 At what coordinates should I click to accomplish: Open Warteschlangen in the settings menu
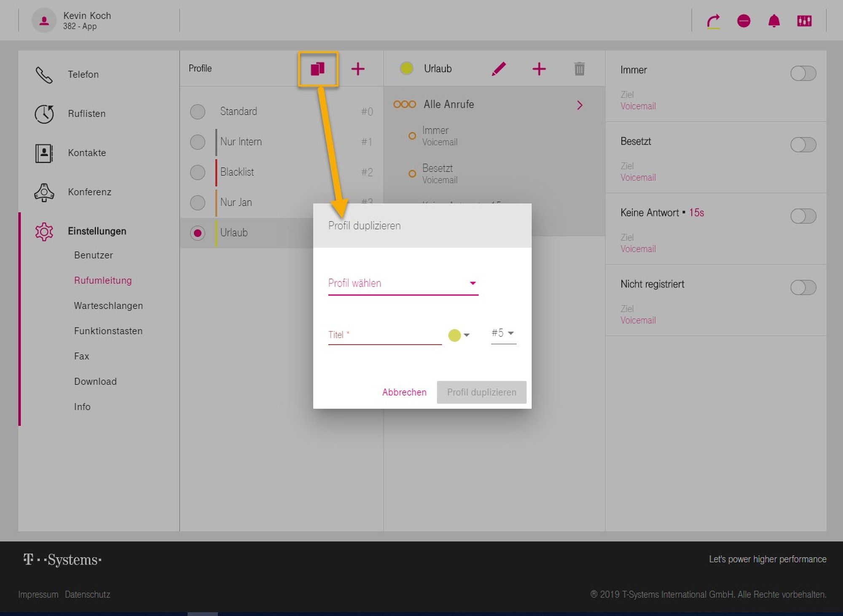point(108,306)
